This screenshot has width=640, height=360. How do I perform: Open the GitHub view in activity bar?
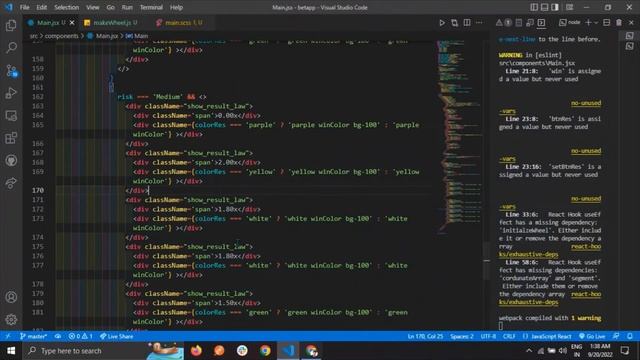[11, 160]
